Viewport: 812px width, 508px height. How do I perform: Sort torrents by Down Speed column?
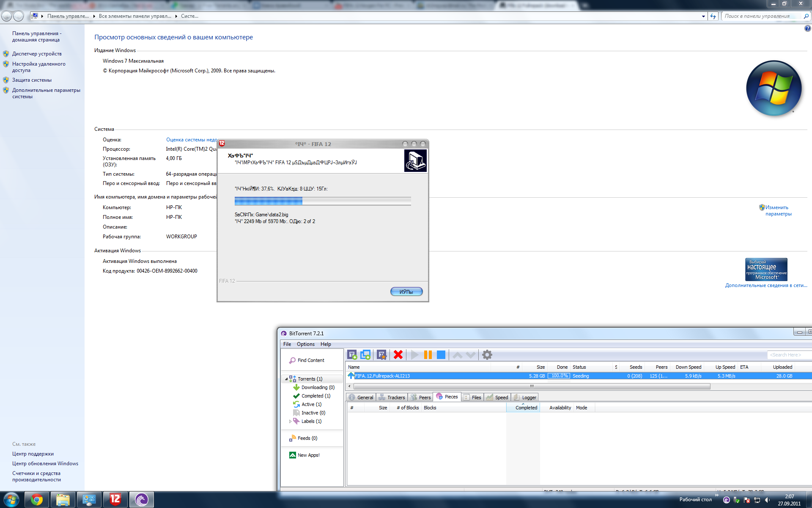tap(688, 367)
